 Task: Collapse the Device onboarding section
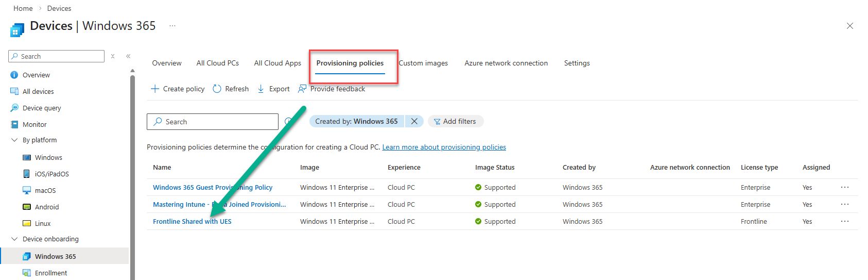pos(14,239)
